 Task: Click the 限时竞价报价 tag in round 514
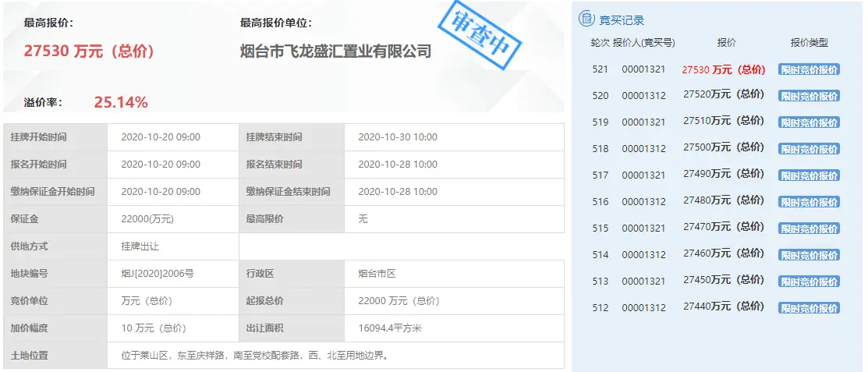(x=810, y=255)
